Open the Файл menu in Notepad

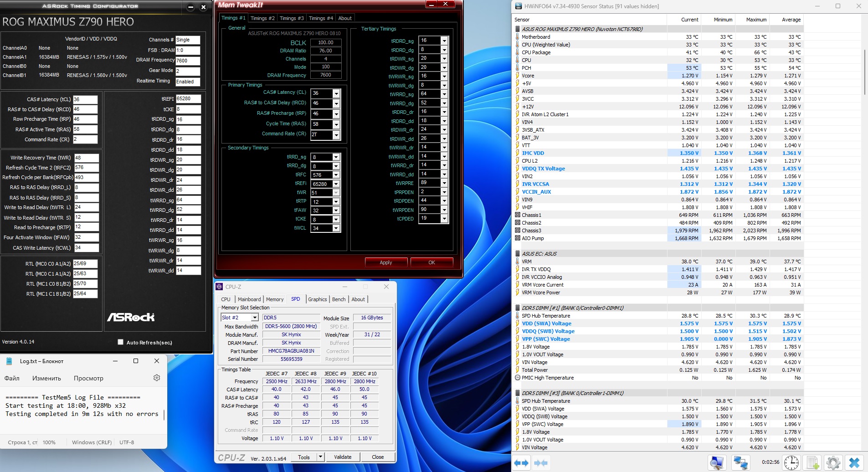click(x=12, y=378)
